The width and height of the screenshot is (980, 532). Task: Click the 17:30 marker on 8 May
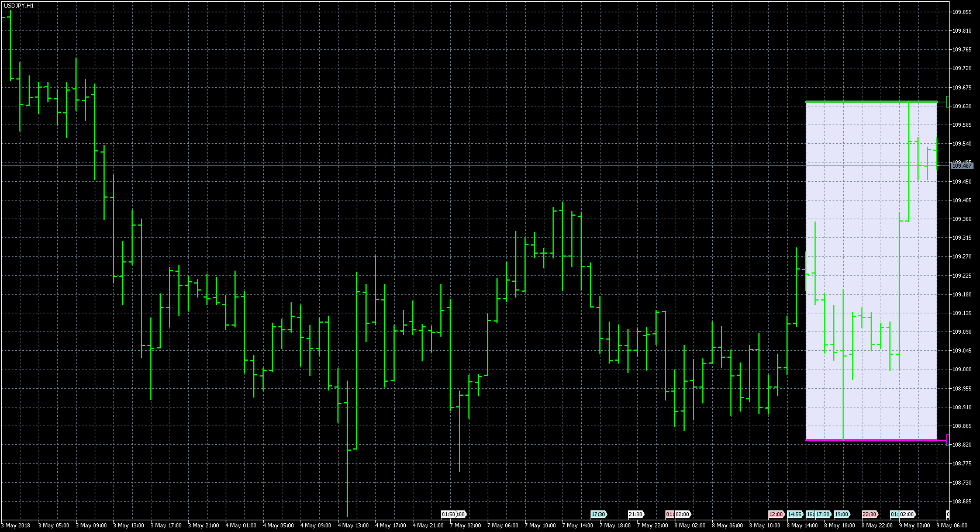(x=823, y=514)
